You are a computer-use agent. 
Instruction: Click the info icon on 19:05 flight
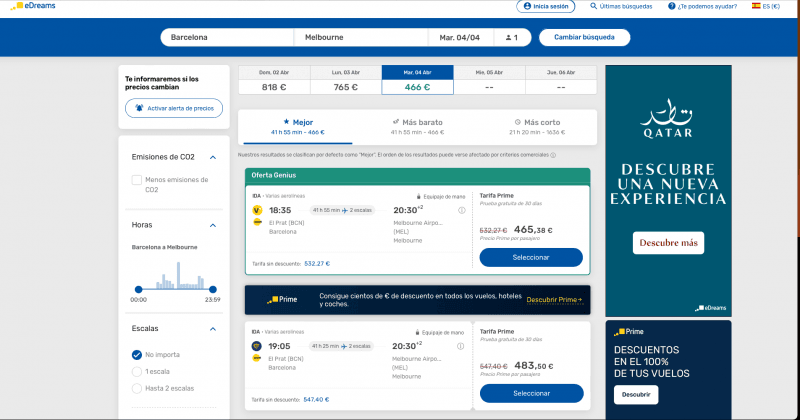coord(461,346)
